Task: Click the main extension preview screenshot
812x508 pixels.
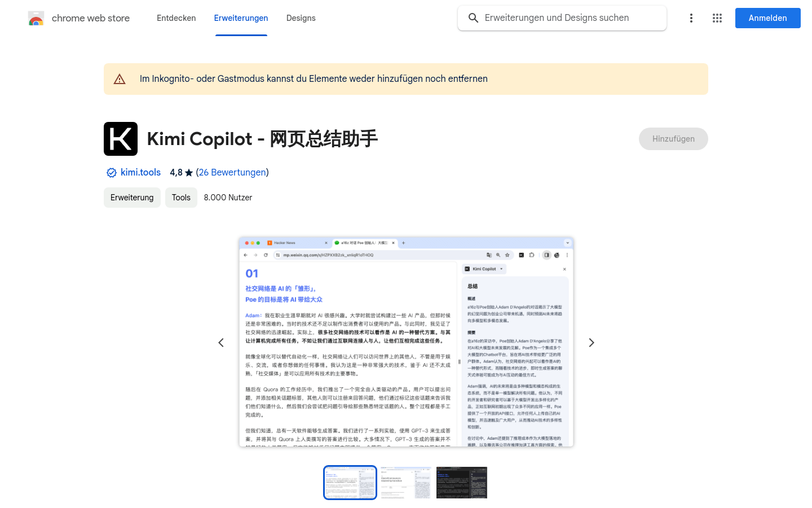Action: click(x=406, y=342)
